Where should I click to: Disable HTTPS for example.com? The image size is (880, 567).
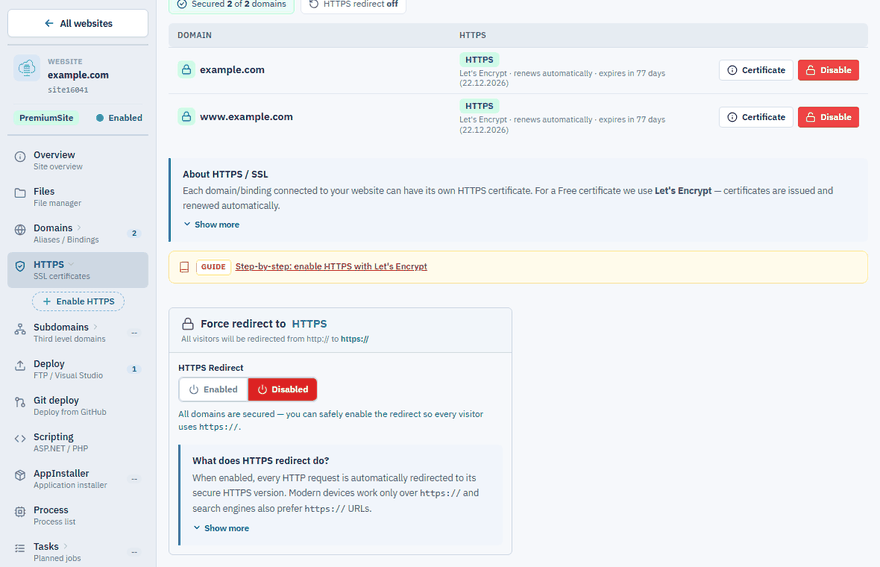point(828,70)
